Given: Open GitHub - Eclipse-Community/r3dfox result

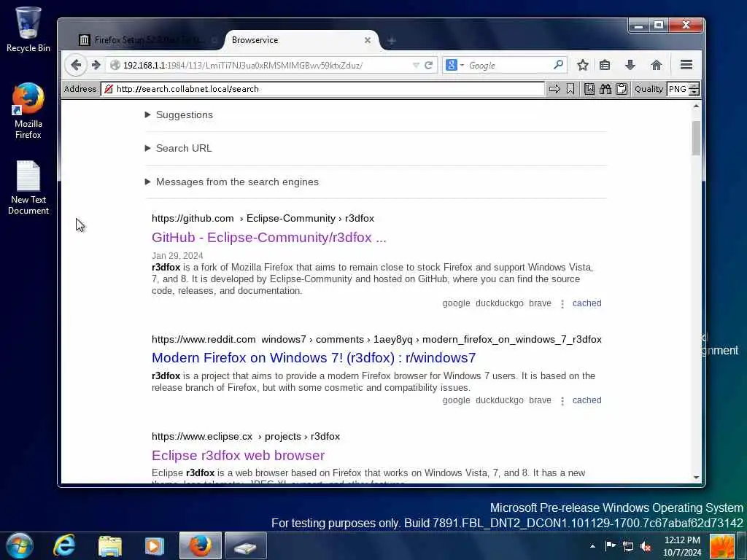Looking at the screenshot, I should [268, 237].
